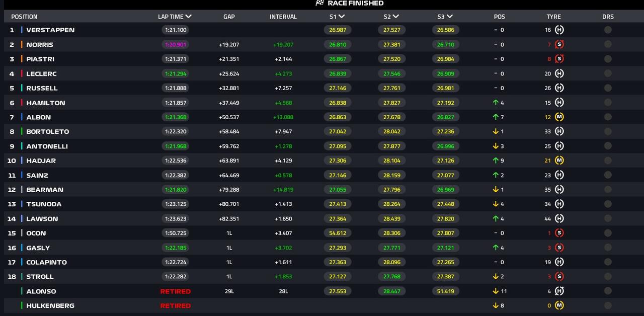Select driver ALBON in the standings
The image size is (644, 316).
[39, 117]
